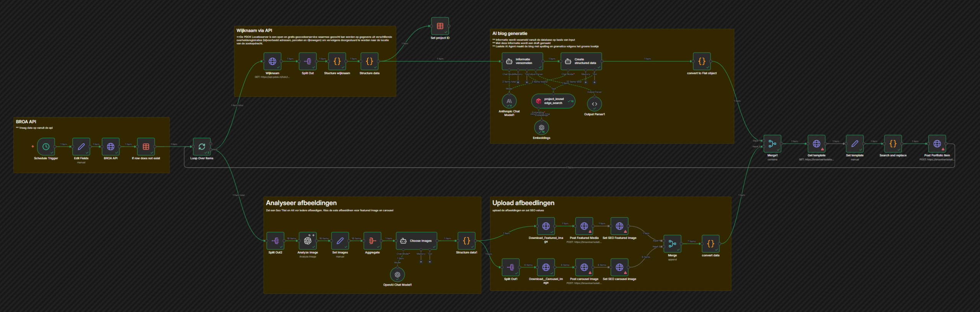
Task: Click the Download_Featured_Image globe node
Action: pyautogui.click(x=546, y=226)
